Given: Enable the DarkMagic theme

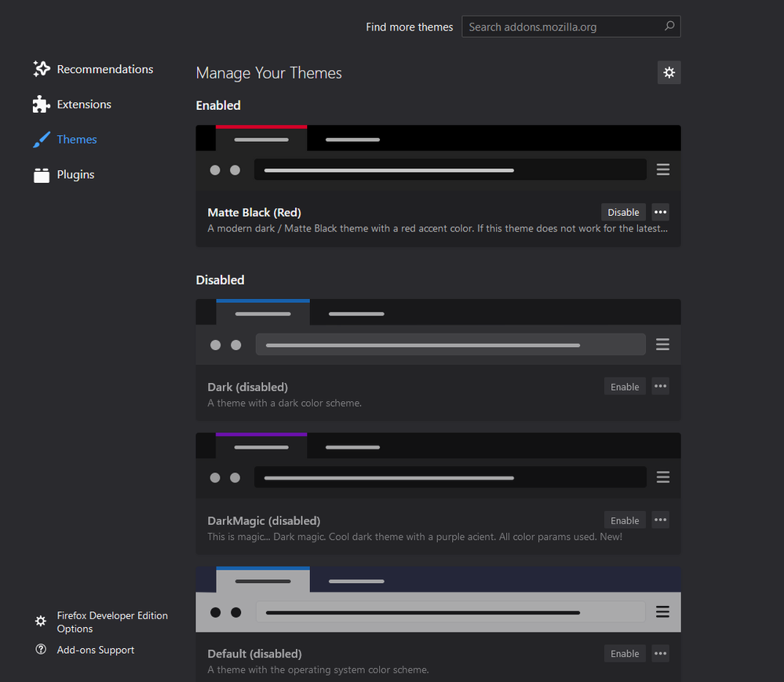Looking at the screenshot, I should tap(625, 520).
